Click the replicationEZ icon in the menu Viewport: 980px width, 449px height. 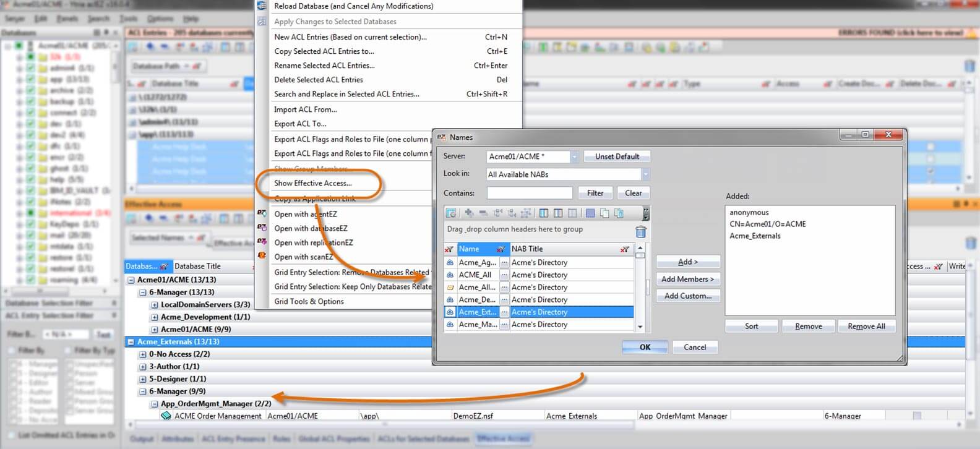click(262, 242)
